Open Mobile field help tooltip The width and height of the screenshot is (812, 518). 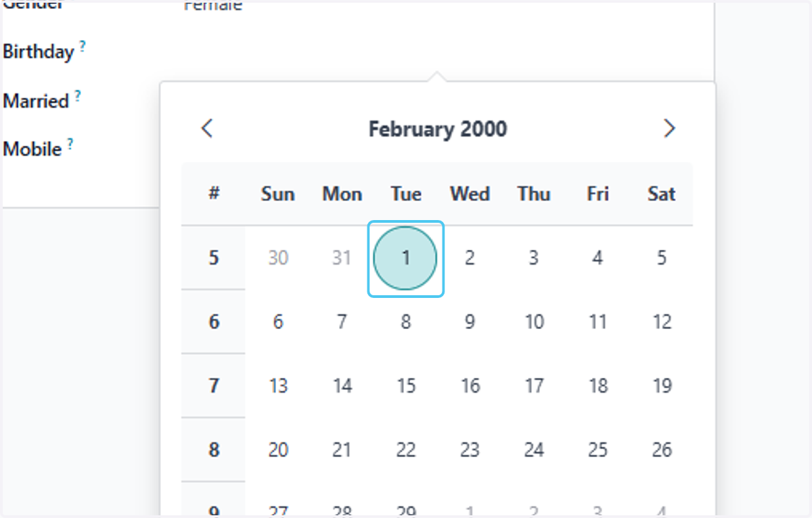click(x=70, y=144)
